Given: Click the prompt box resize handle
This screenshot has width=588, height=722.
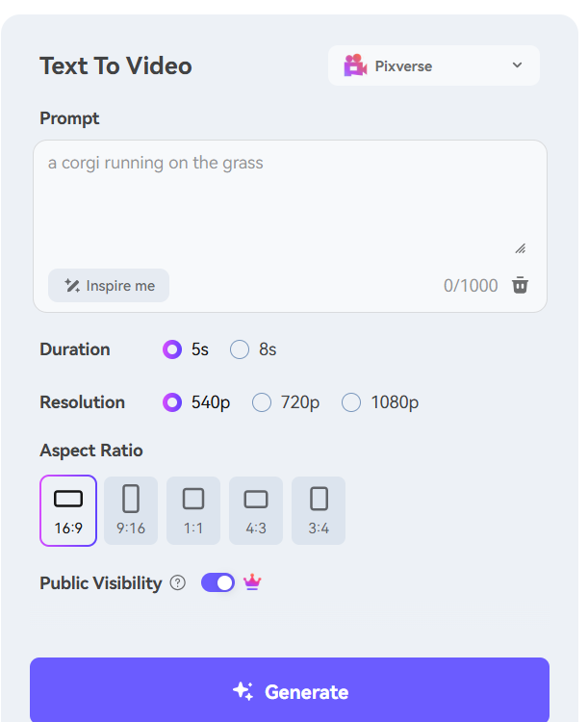Looking at the screenshot, I should (x=521, y=249).
